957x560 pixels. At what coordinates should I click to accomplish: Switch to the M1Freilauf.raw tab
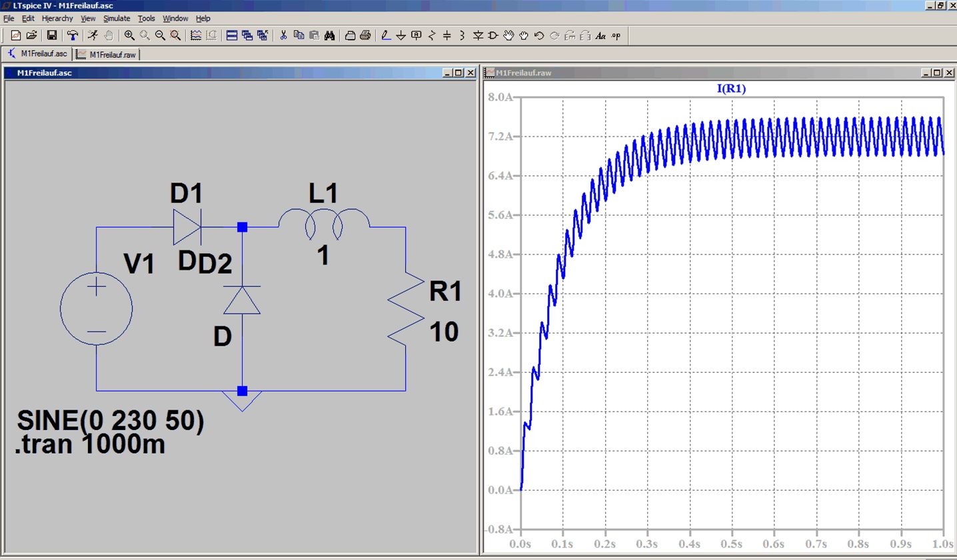tap(107, 55)
